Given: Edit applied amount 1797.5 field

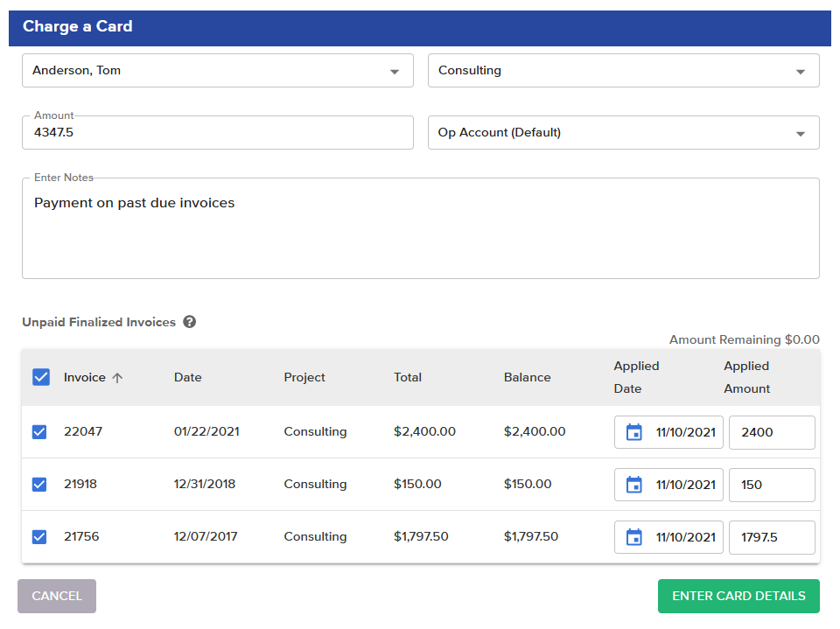Looking at the screenshot, I should point(772,537).
